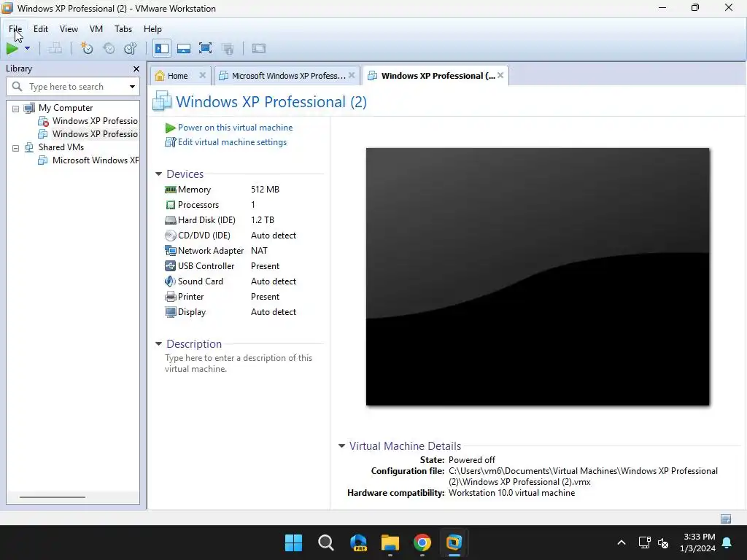Click Power on this virtual machine link
Screen dimensions: 747x560
coord(236,128)
